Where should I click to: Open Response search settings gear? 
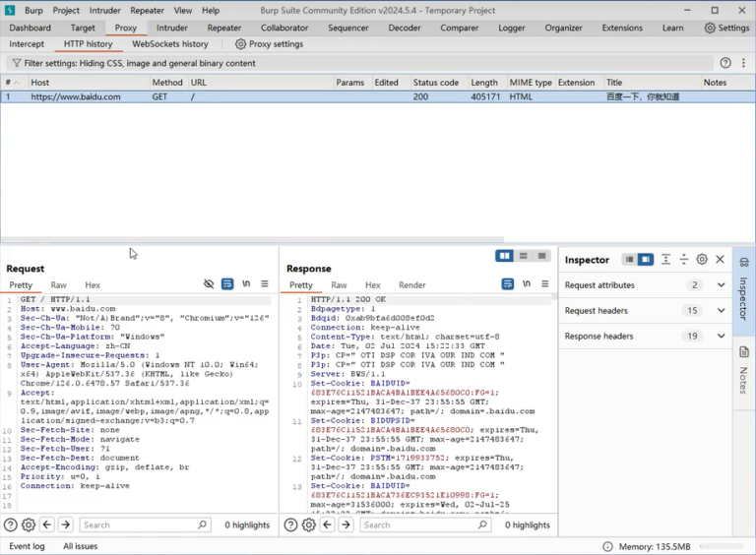pyautogui.click(x=308, y=524)
